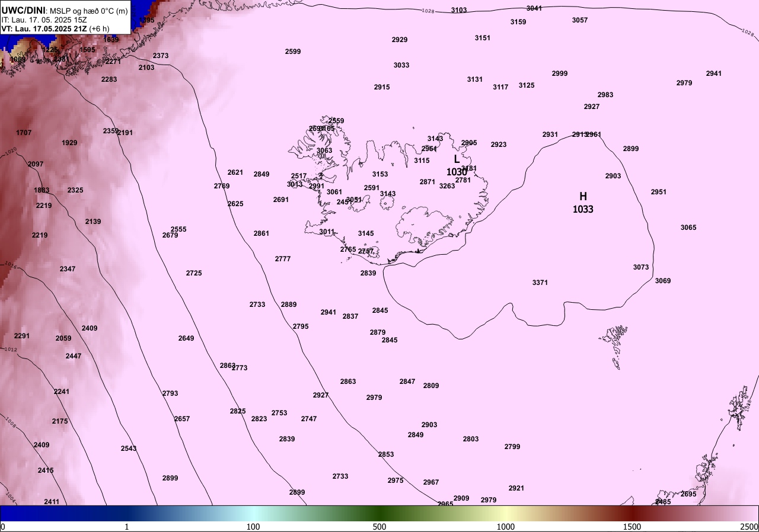Click the 3011 value over Iceland
The width and height of the screenshot is (759, 532).
click(x=327, y=232)
